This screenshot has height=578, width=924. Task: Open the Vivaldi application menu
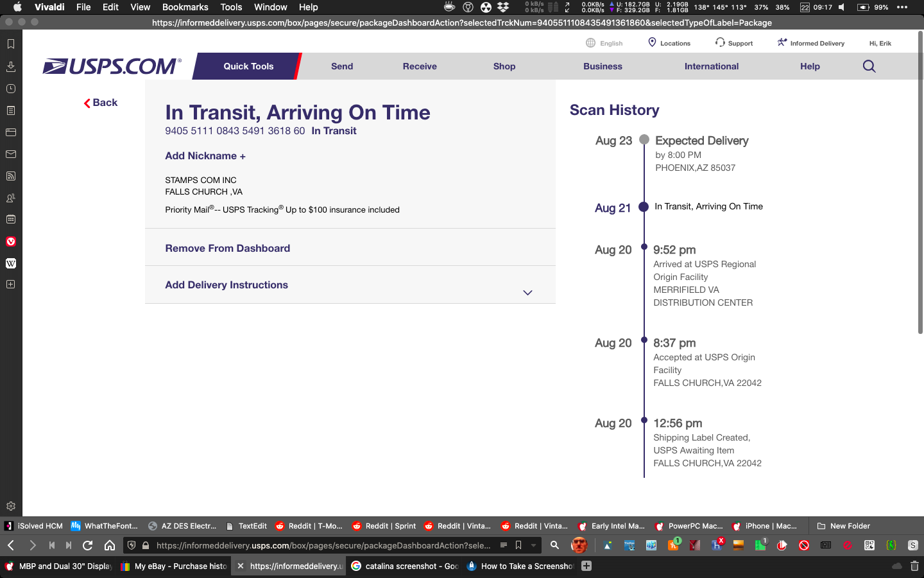pyautogui.click(x=49, y=7)
